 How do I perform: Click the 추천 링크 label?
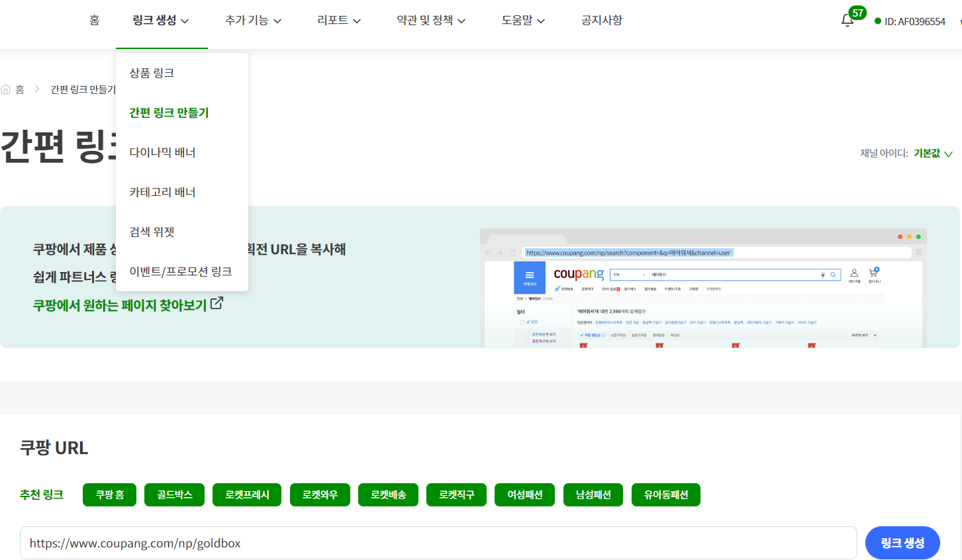(x=42, y=494)
